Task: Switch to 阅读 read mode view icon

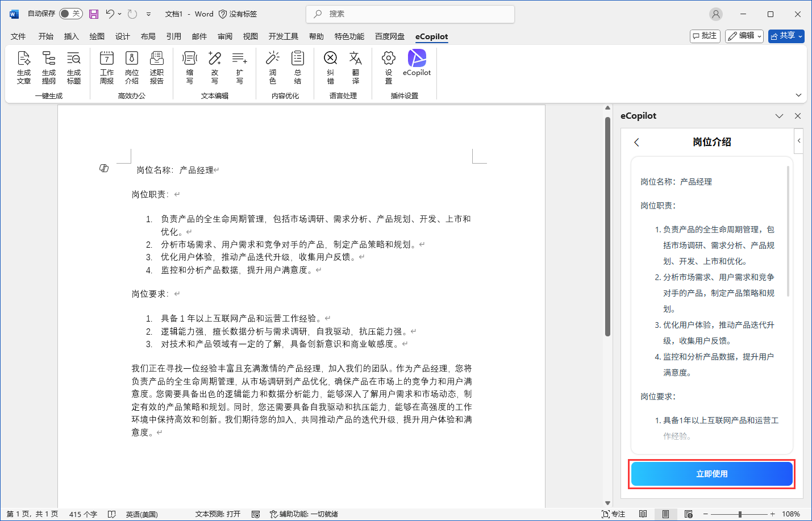Action: pyautogui.click(x=643, y=514)
